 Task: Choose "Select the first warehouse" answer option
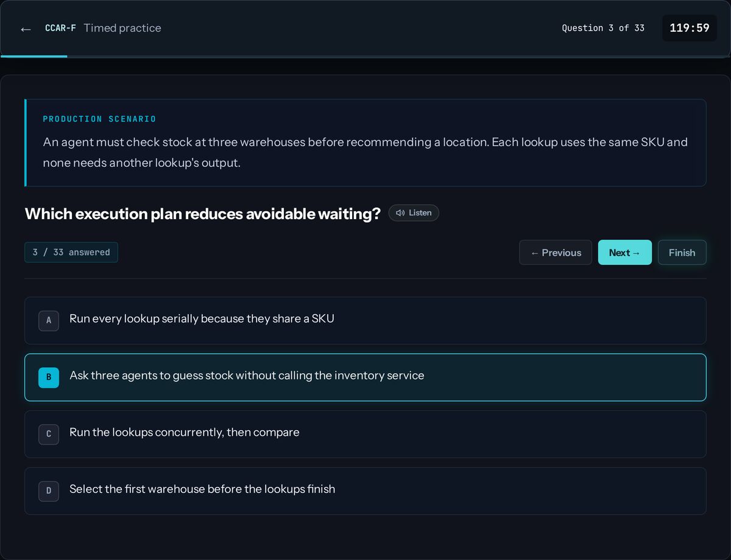[365, 491]
